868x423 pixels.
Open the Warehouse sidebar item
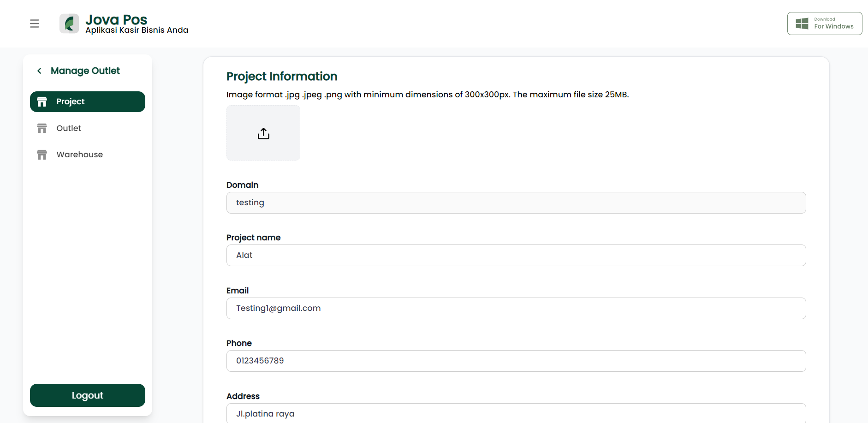click(88, 155)
